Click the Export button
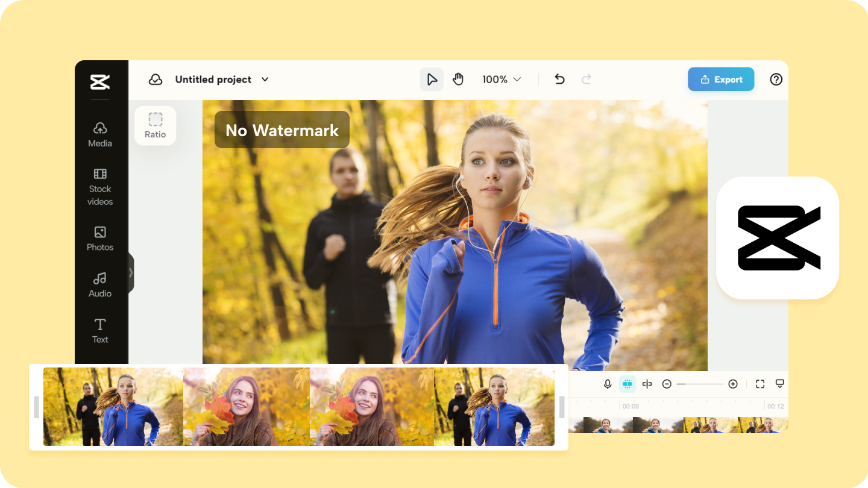The image size is (868, 488). coord(721,79)
